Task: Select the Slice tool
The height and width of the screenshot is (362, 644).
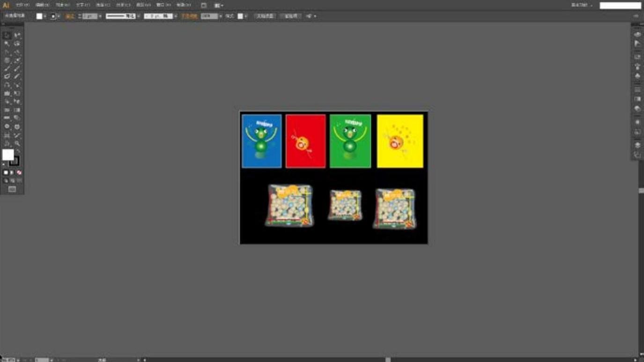Action: coord(17,135)
